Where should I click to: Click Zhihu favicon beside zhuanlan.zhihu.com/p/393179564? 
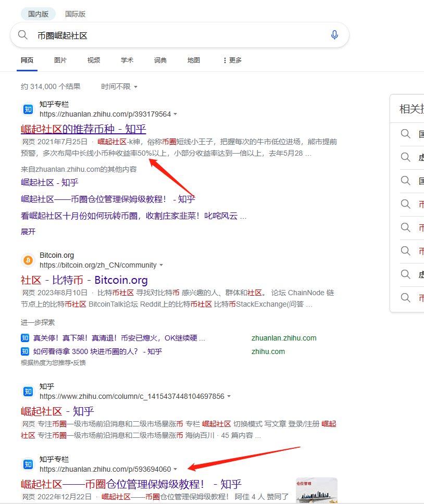(28, 109)
